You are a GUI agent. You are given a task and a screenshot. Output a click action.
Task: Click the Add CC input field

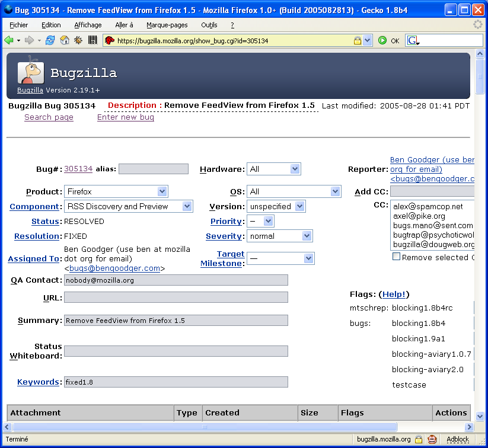coord(432,191)
